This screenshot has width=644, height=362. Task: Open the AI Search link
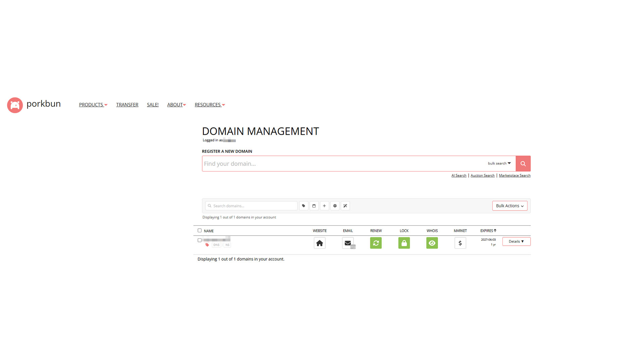pos(459,176)
